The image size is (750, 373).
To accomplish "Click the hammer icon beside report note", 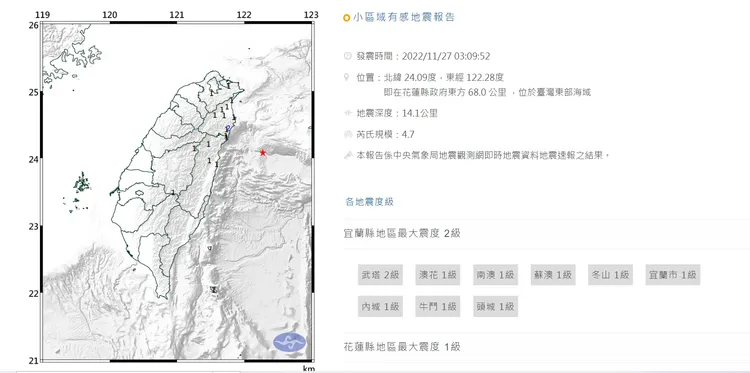I will (x=348, y=155).
